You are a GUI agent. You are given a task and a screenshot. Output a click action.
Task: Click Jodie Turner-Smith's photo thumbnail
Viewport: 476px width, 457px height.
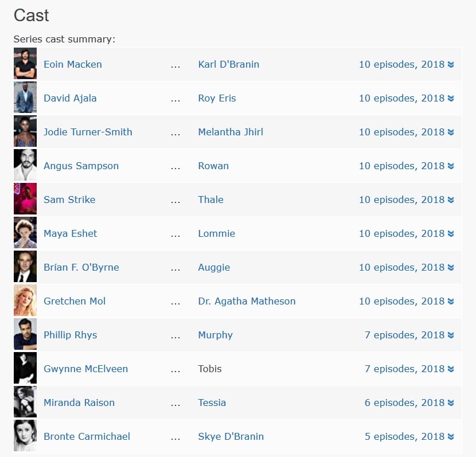tap(25, 131)
